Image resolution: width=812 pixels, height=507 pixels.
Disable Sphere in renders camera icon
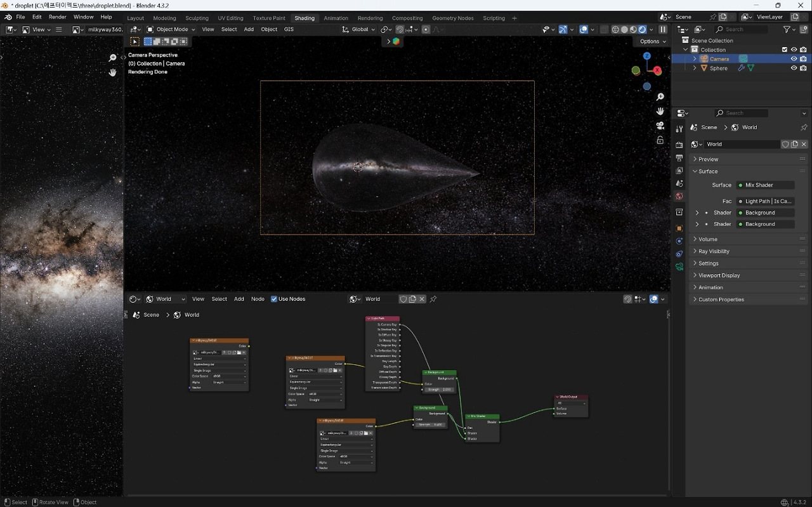tap(803, 69)
